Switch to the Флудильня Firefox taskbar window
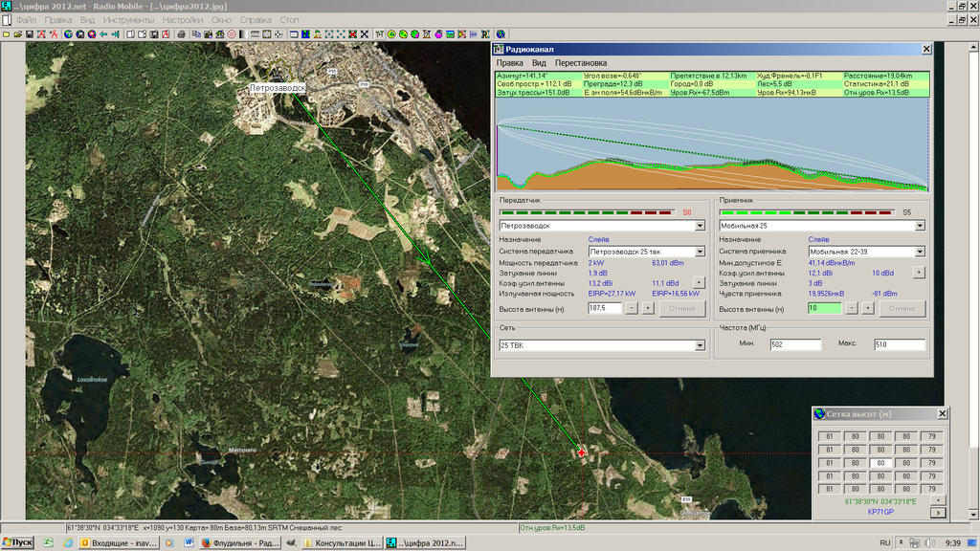This screenshot has height=551, width=980. [239, 542]
